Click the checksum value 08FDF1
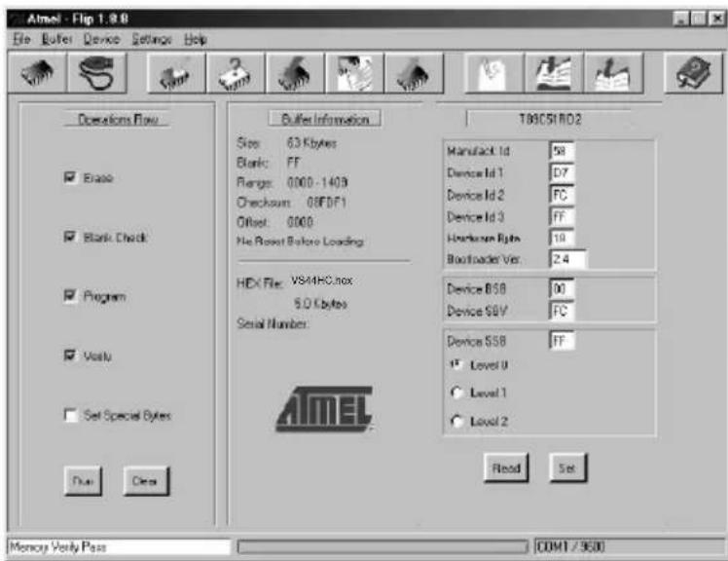Viewport: 728px width, 561px height. tap(326, 203)
